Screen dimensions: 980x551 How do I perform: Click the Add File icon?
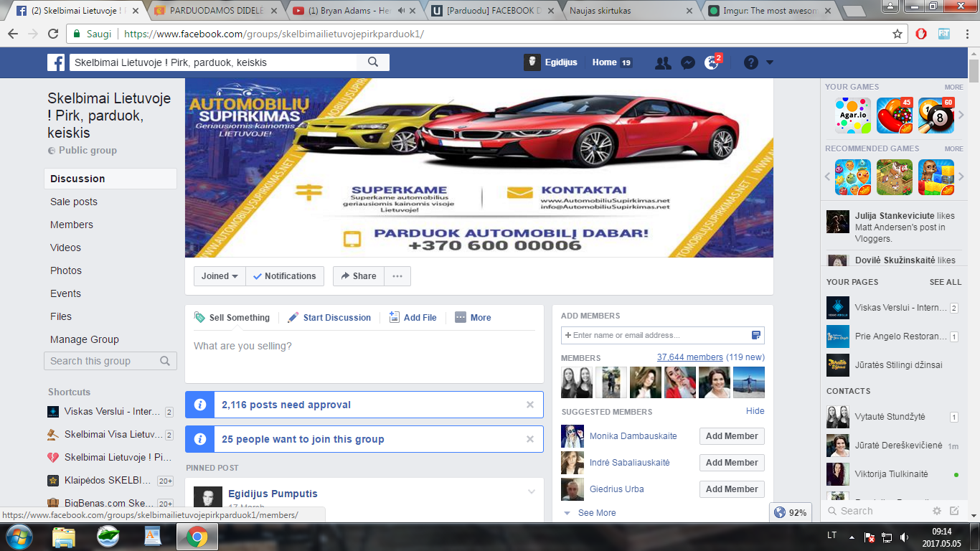395,317
